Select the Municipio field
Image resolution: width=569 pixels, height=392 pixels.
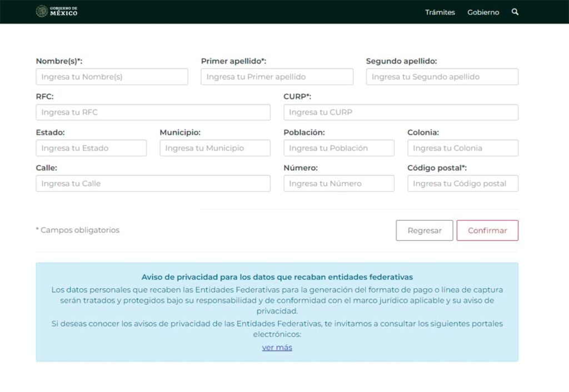(215, 148)
